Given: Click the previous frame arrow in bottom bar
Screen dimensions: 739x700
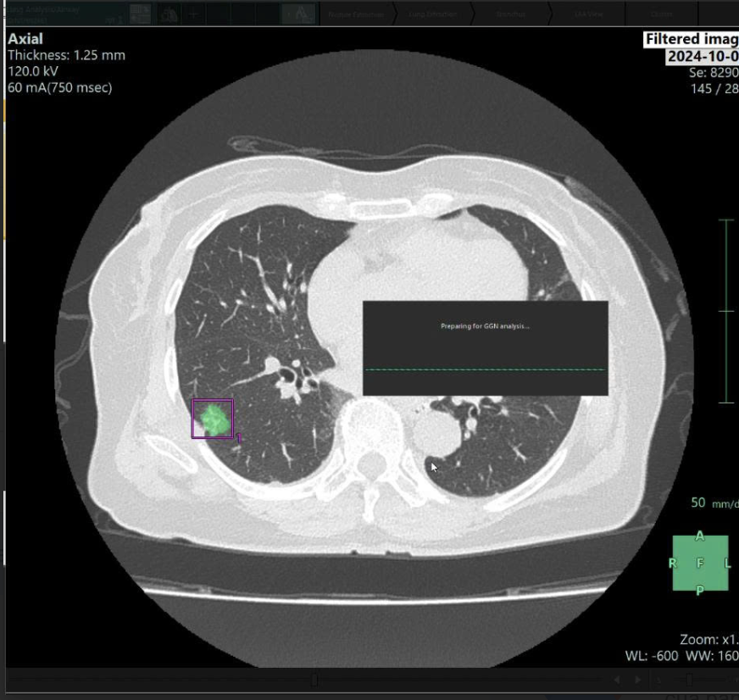Looking at the screenshot, I should coord(616,680).
